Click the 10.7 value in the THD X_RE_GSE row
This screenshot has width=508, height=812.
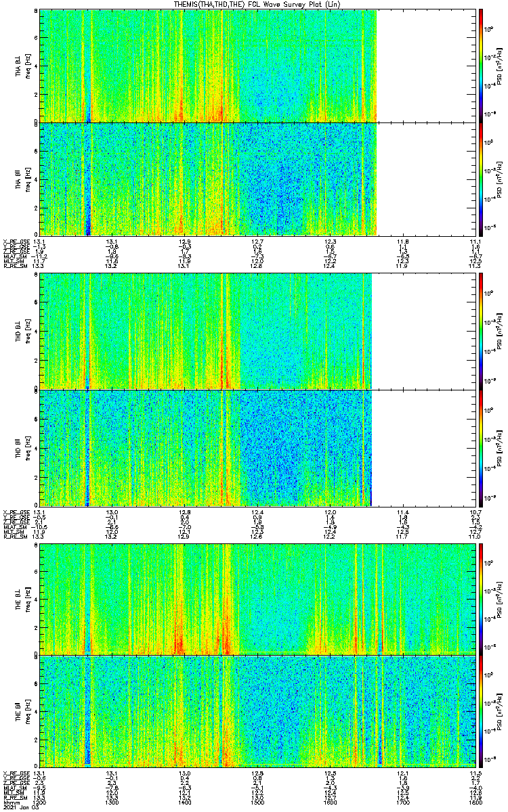(475, 512)
